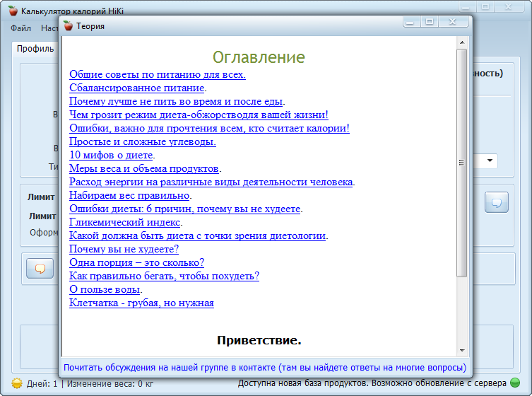This screenshot has height=396, width=532.
Task: Open link "Почему лучше не пить во время и после еды"
Action: tap(176, 101)
